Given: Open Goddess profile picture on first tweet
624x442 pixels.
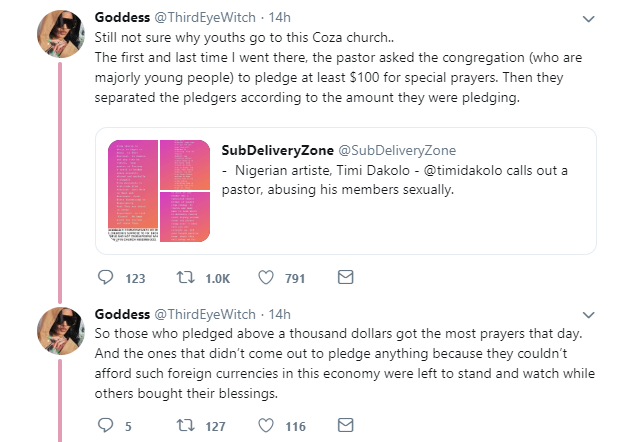Looking at the screenshot, I should click(x=60, y=37).
